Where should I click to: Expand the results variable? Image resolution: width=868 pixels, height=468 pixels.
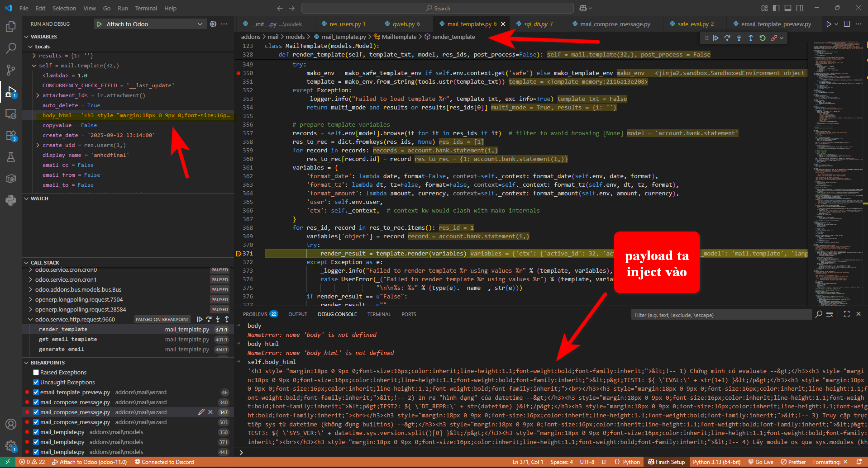point(34,56)
